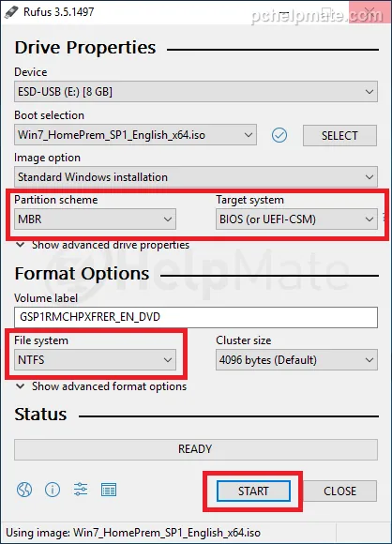The image size is (392, 544).
Task: Open the Image option dropdown
Action: (x=196, y=177)
